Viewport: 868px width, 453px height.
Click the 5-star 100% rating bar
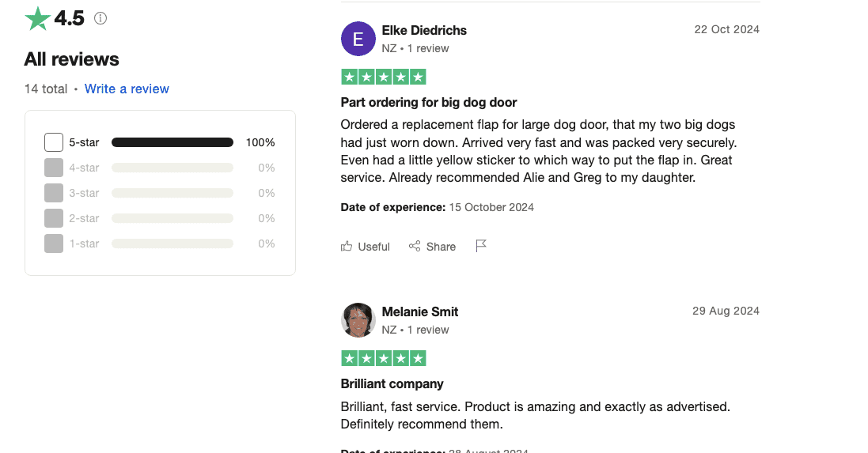coord(172,142)
